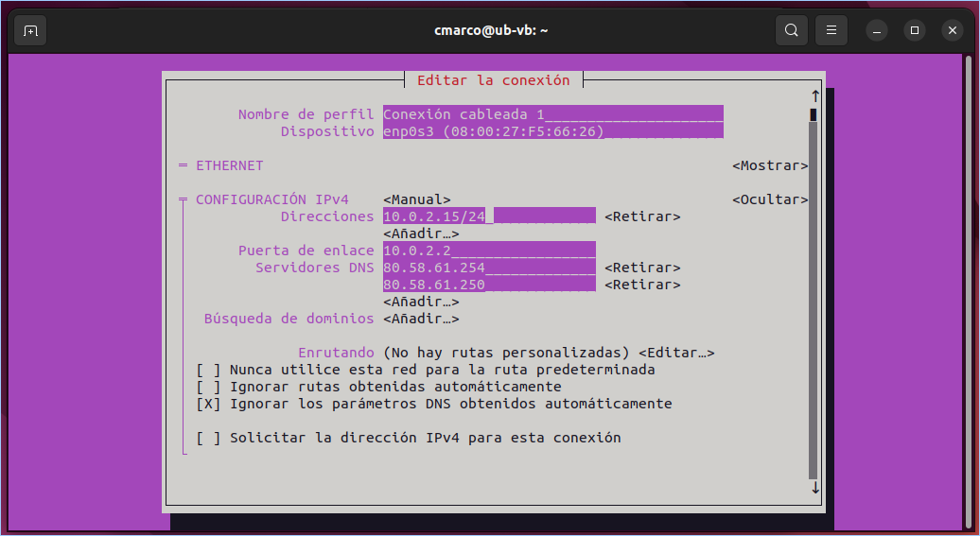Remove DNS server 80.58.61.250
Image resolution: width=980 pixels, height=536 pixels.
[x=642, y=285]
